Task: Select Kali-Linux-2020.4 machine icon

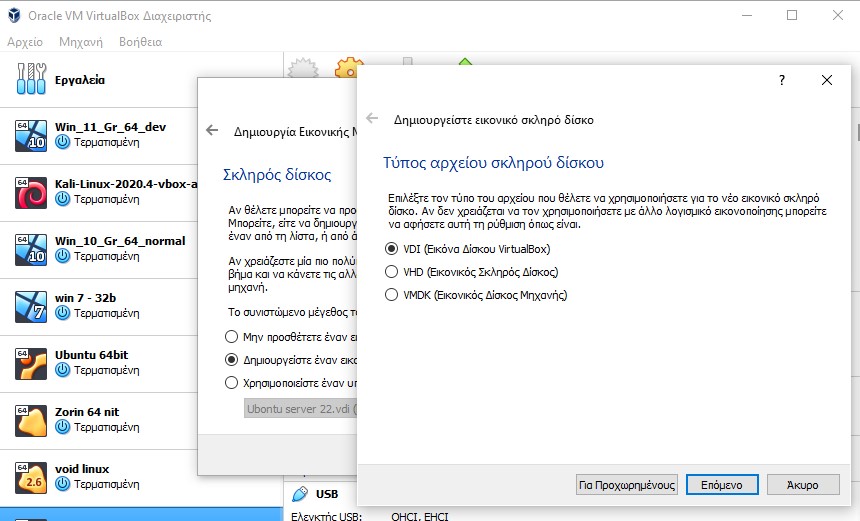Action: click(x=31, y=193)
